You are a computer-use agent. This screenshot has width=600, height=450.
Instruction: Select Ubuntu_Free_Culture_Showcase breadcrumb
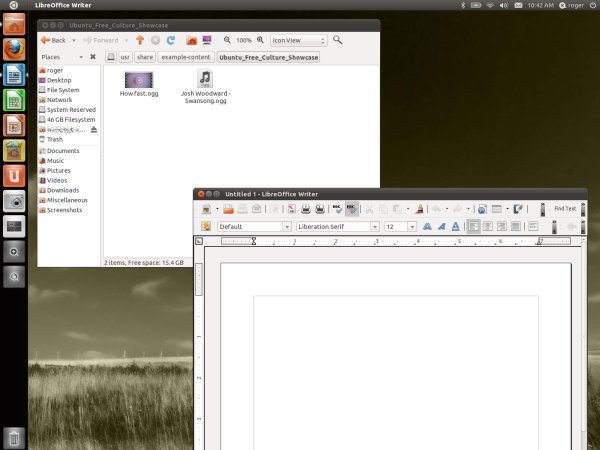pos(269,57)
